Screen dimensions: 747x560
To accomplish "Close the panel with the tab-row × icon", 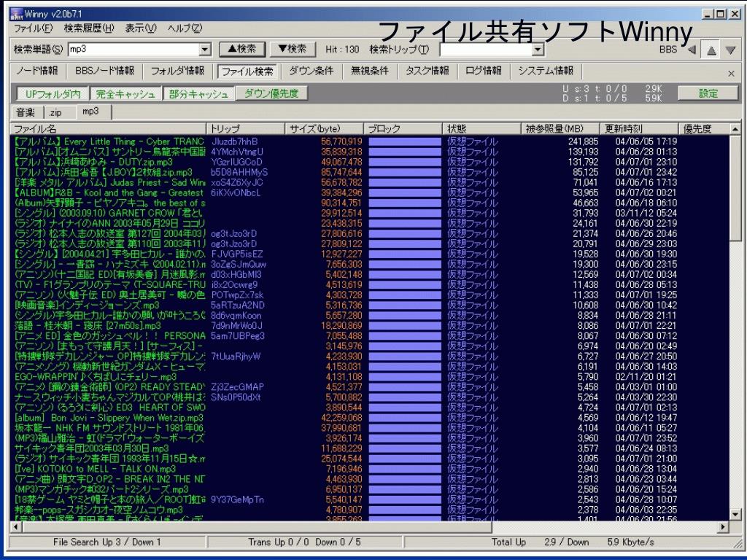I will (731, 74).
